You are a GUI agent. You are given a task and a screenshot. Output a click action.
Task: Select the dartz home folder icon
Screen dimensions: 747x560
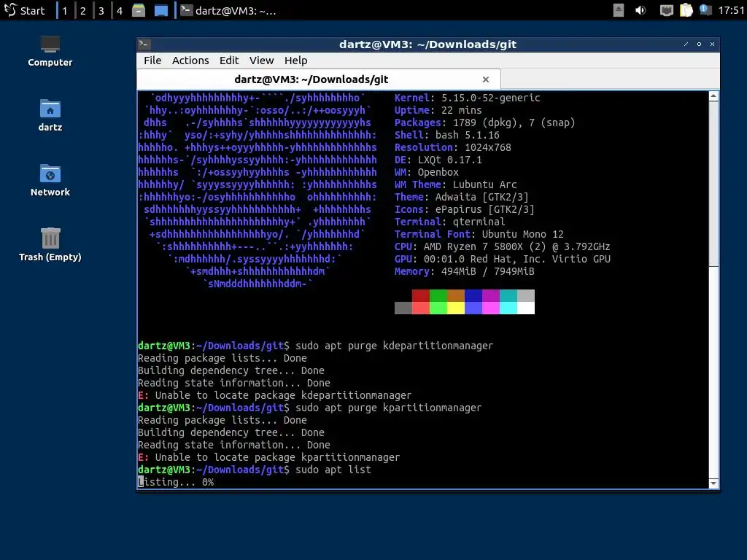point(50,116)
